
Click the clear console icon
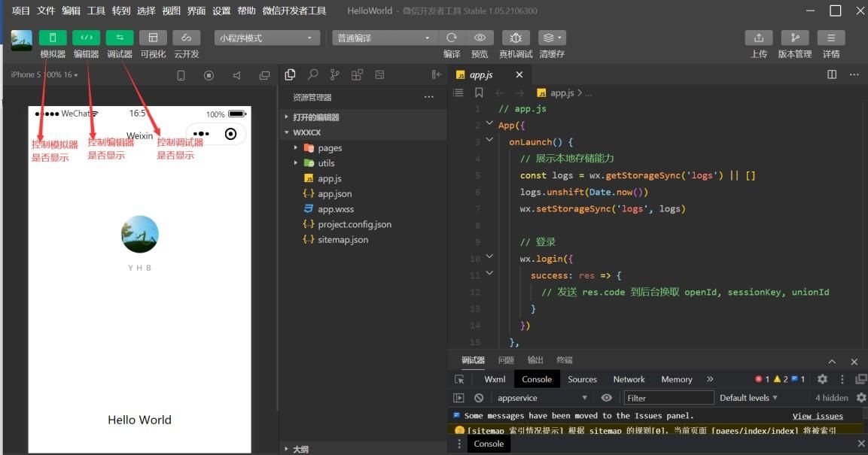(x=479, y=398)
